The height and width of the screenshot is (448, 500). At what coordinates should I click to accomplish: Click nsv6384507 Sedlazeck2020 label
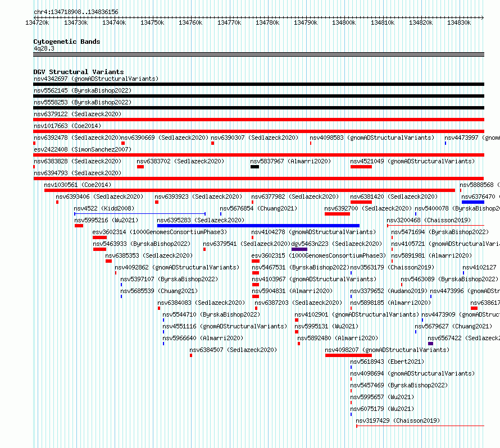coord(233,350)
